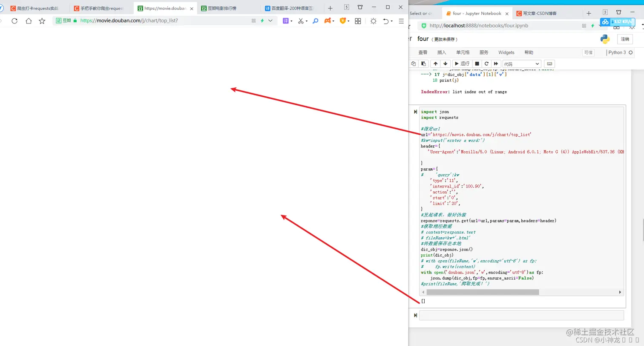Restart kernel and run all cells

click(496, 63)
